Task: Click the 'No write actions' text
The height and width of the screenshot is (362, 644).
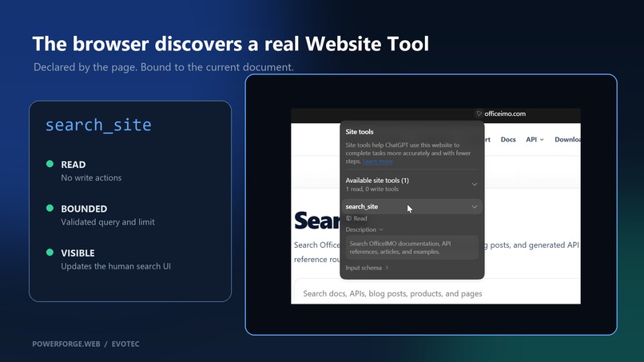Action: (91, 178)
